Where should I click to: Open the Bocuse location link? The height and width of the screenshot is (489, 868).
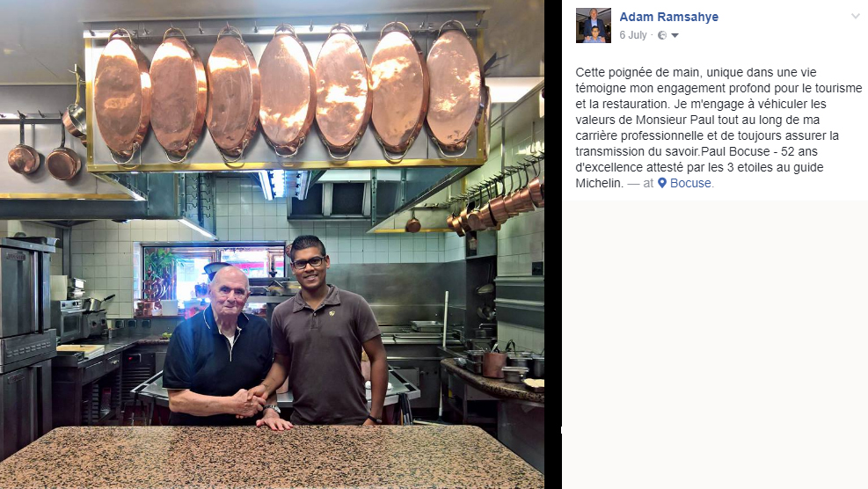[690, 183]
